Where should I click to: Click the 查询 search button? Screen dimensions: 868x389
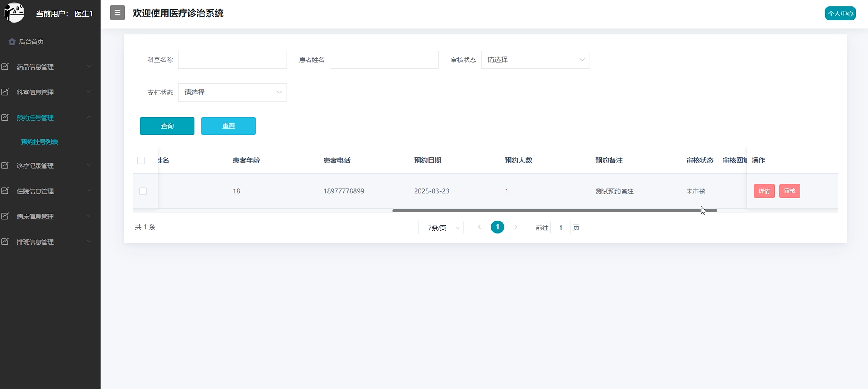(x=167, y=126)
